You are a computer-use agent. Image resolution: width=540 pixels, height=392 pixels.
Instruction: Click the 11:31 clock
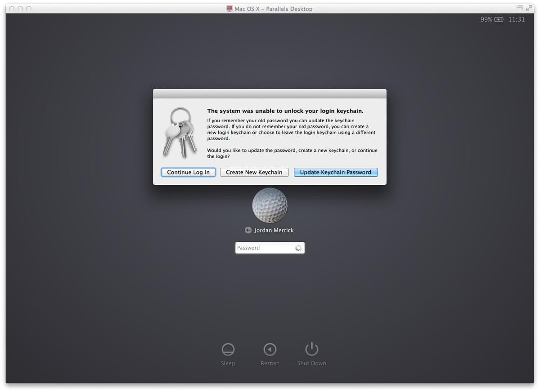click(x=517, y=19)
